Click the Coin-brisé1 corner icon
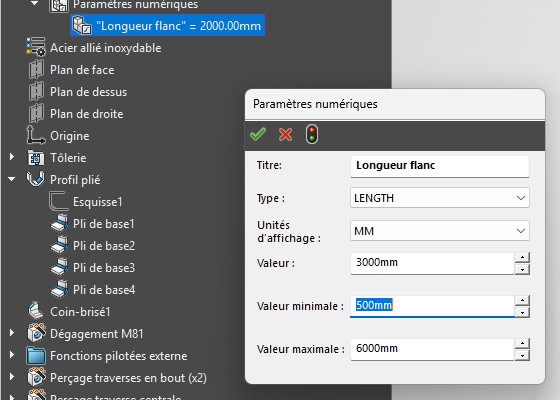Image resolution: width=560 pixels, height=400 pixels. coord(36,311)
